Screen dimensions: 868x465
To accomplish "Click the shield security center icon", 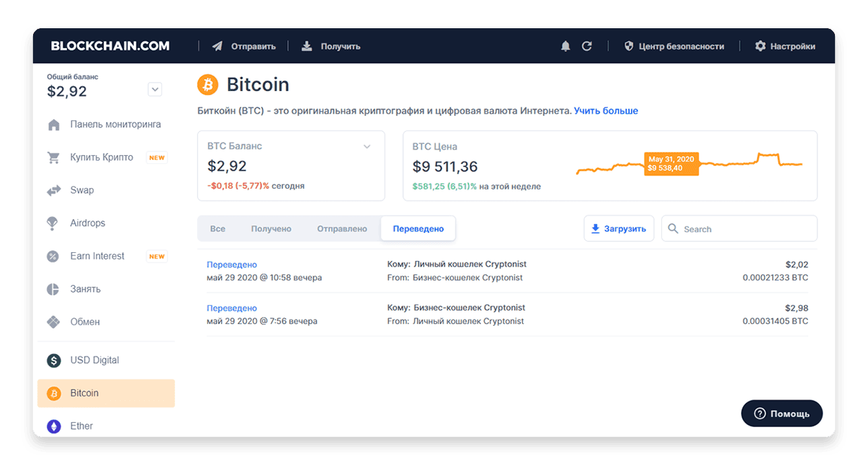I will (x=629, y=46).
